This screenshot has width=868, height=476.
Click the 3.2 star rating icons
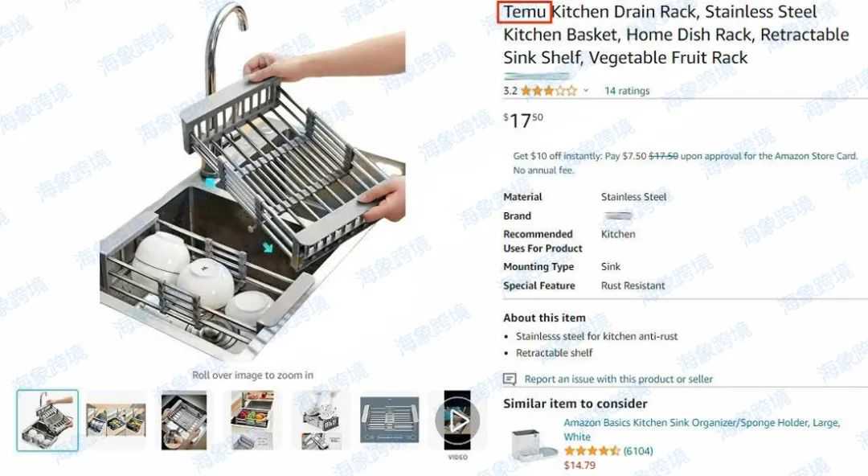tap(549, 90)
